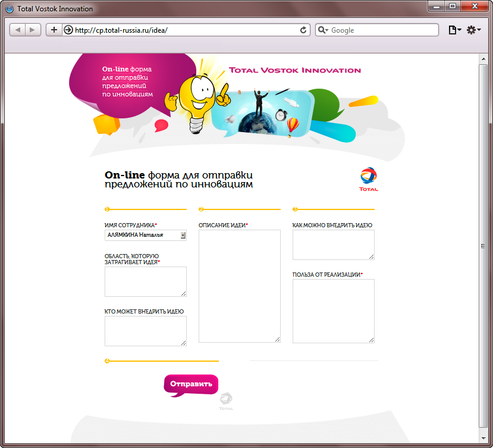Go forward with the browser forward arrow
This screenshot has height=448, width=493.
pos(33,30)
